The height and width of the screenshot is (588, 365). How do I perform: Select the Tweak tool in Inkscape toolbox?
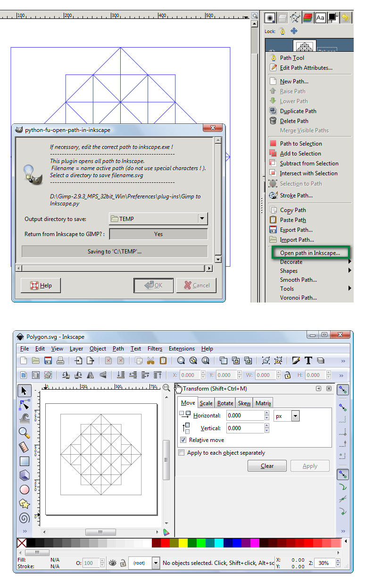pyautogui.click(x=25, y=418)
